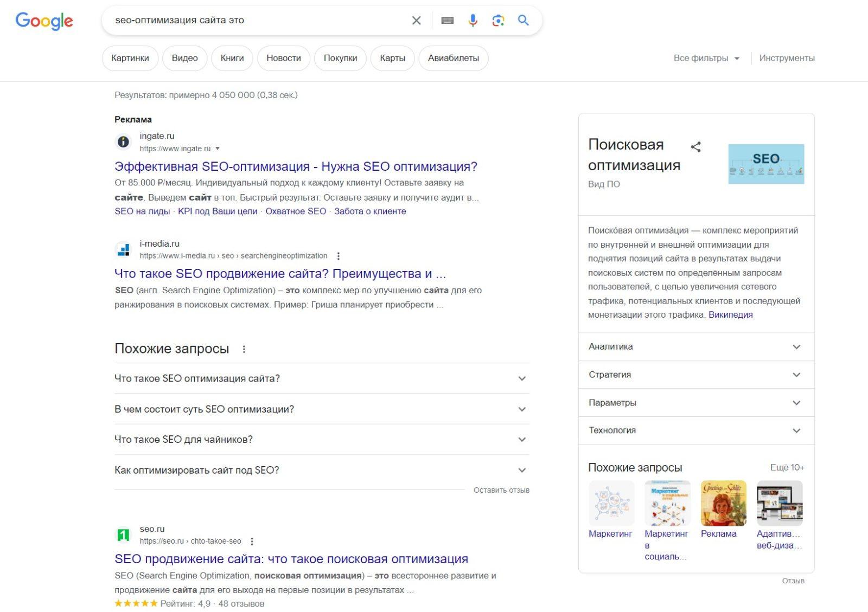Open three-dot menu for seo.ru result
Viewport: 868px width, 612px height.
pos(252,541)
